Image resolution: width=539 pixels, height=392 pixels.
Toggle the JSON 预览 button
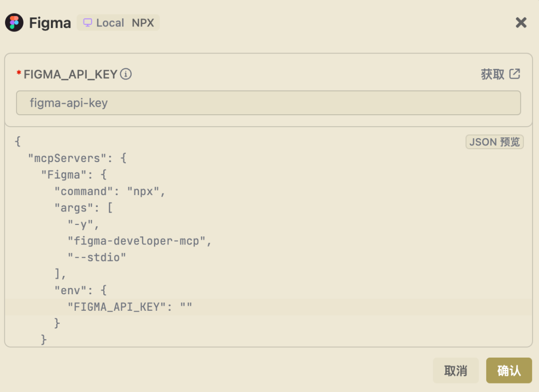(495, 142)
